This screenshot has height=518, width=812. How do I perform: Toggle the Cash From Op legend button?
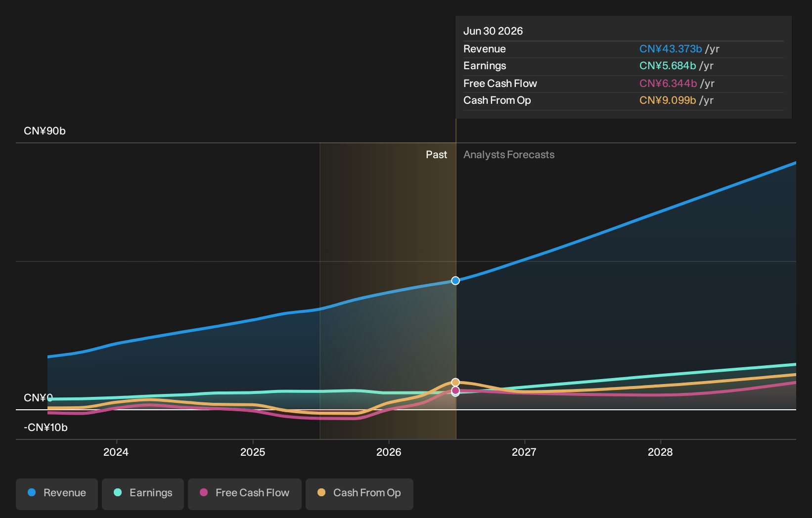point(360,494)
